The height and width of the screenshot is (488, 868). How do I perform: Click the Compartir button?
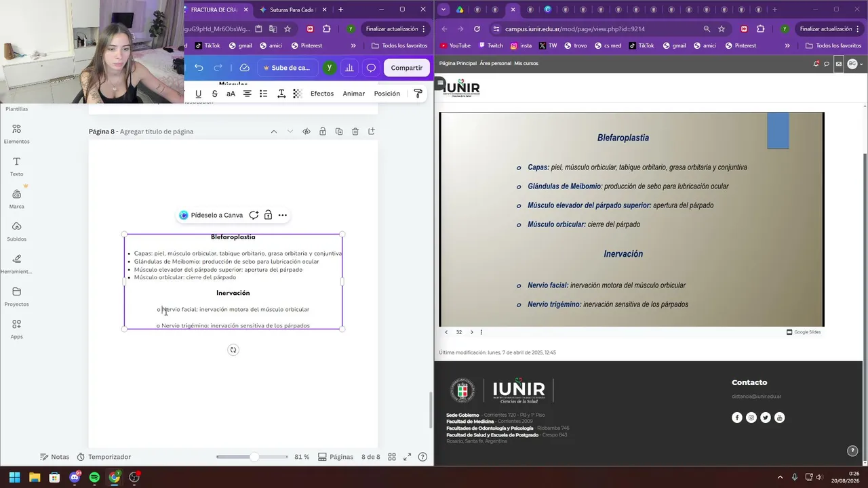click(x=407, y=68)
